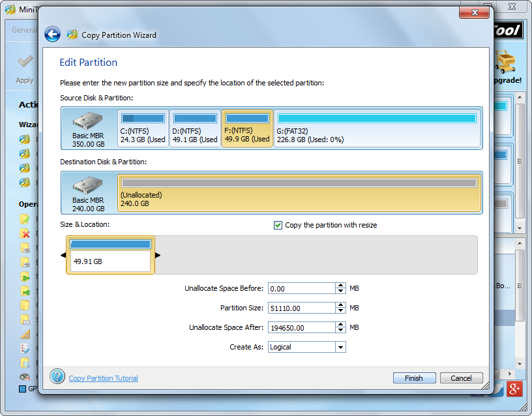The width and height of the screenshot is (532, 416).
Task: Decrease Unallocate Space Before value
Action: click(340, 291)
